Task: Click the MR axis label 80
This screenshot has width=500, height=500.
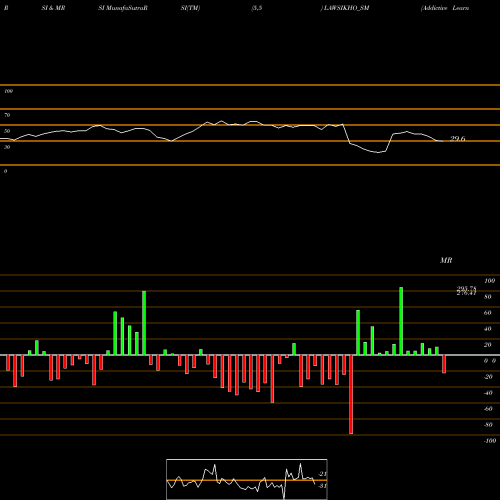Action: [488, 297]
